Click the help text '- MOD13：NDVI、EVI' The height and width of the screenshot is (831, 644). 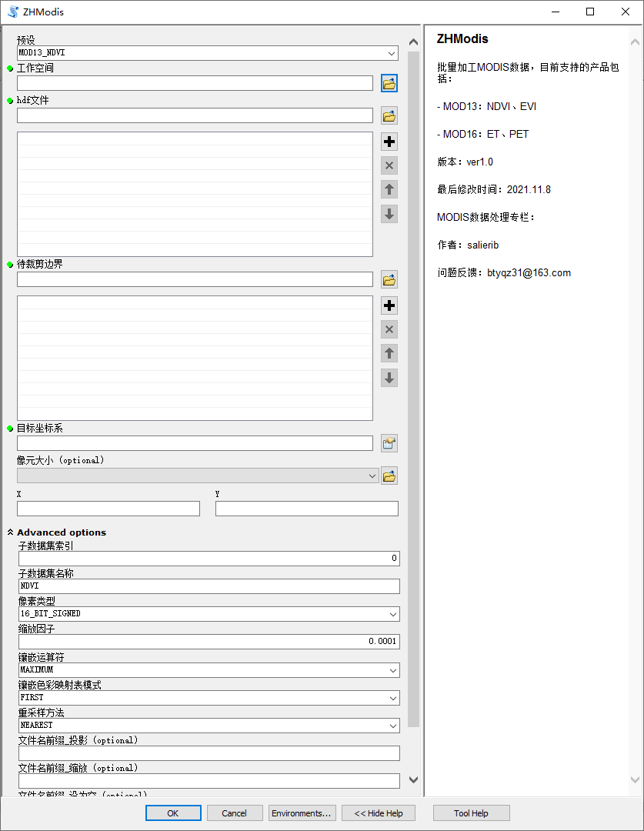click(486, 106)
